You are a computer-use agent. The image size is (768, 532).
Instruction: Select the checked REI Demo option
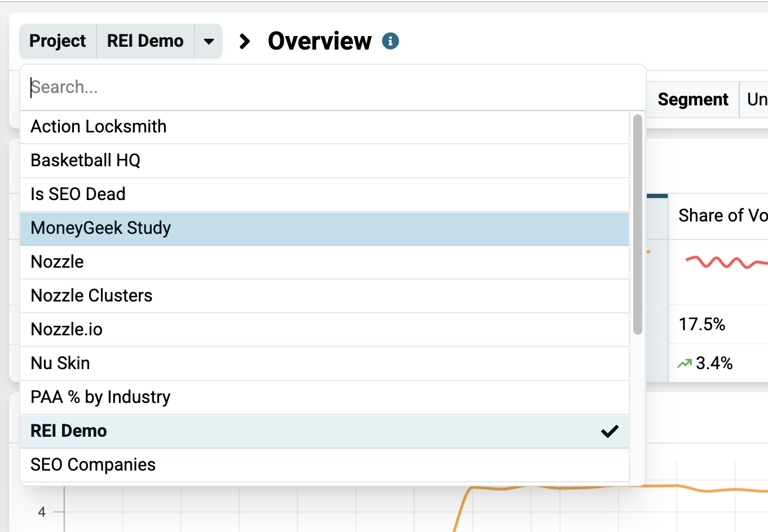[324, 431]
